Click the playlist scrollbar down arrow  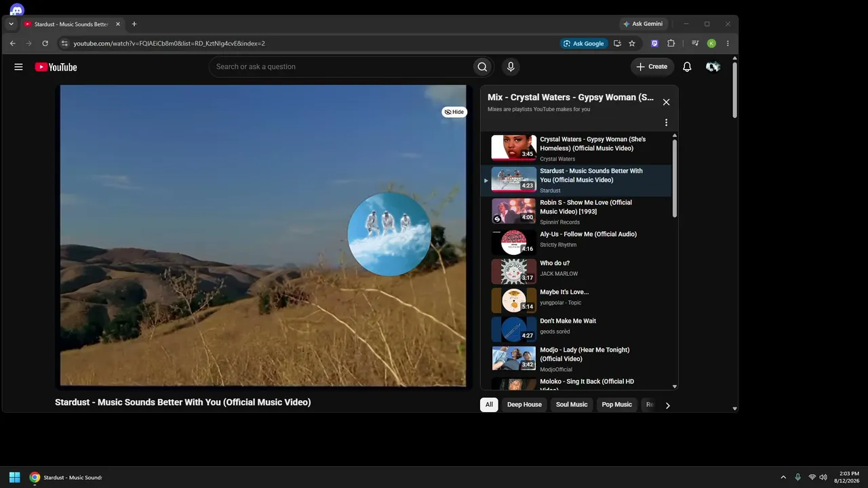675,386
